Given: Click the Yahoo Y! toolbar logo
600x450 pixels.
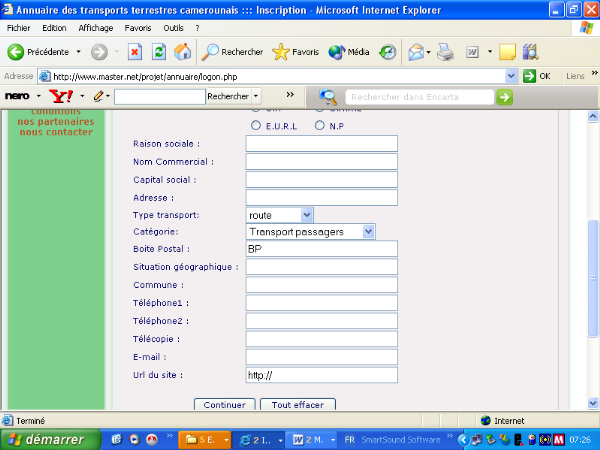Looking at the screenshot, I should [x=61, y=96].
